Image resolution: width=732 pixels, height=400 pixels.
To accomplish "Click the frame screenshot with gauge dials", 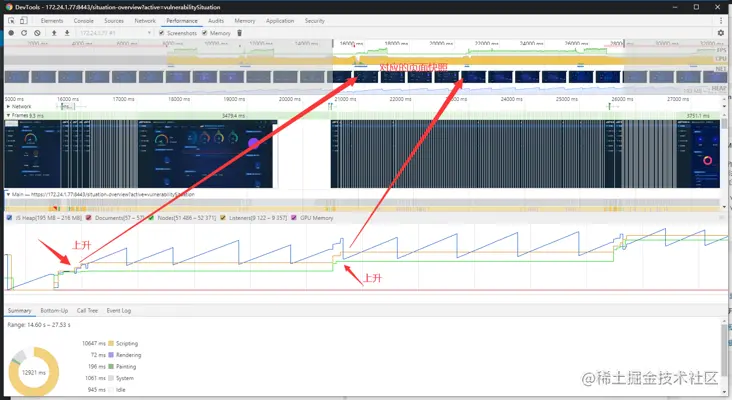I will pos(205,154).
